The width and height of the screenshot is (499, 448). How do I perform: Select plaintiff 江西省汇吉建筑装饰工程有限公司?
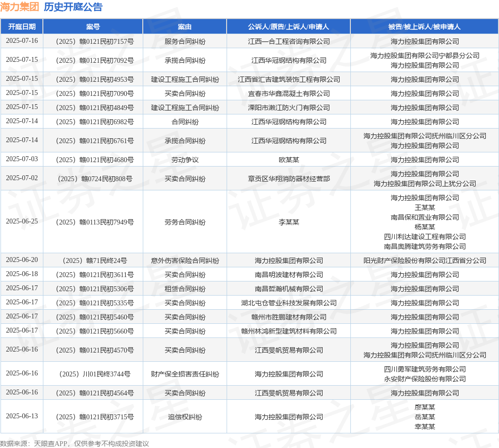coord(288,79)
